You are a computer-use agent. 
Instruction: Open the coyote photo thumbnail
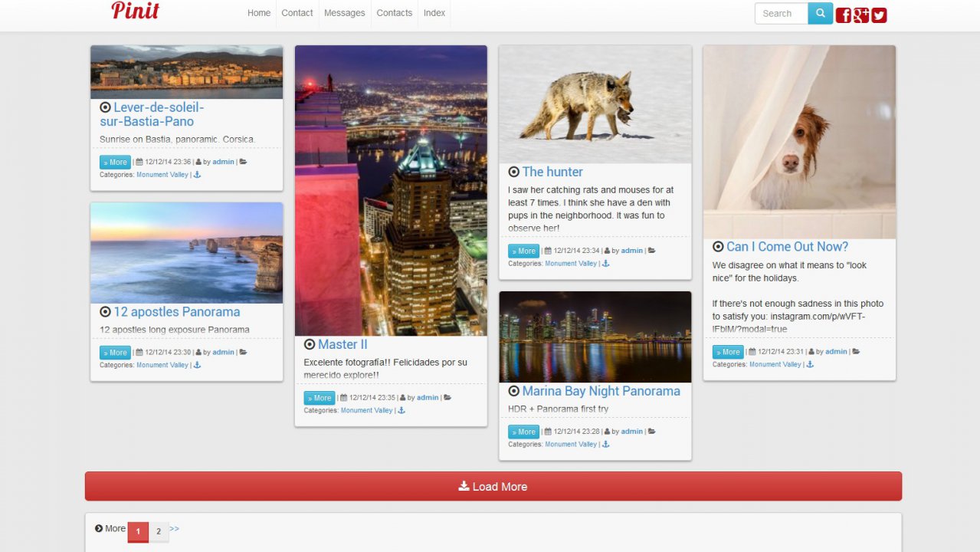pyautogui.click(x=595, y=103)
